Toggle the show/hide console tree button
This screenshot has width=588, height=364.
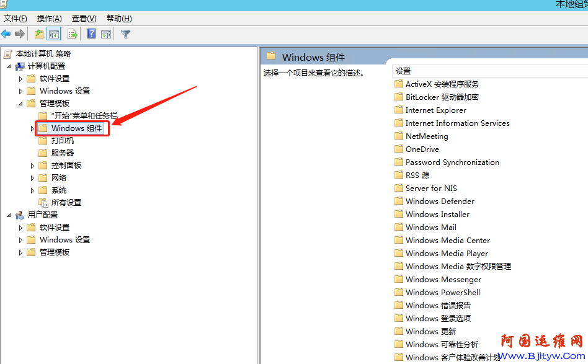[55, 34]
